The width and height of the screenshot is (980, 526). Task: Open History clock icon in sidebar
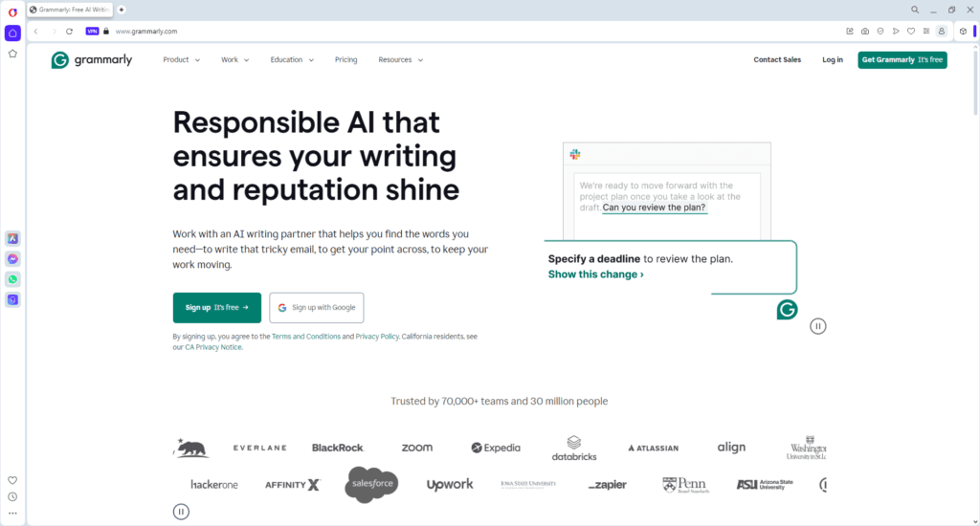point(12,497)
